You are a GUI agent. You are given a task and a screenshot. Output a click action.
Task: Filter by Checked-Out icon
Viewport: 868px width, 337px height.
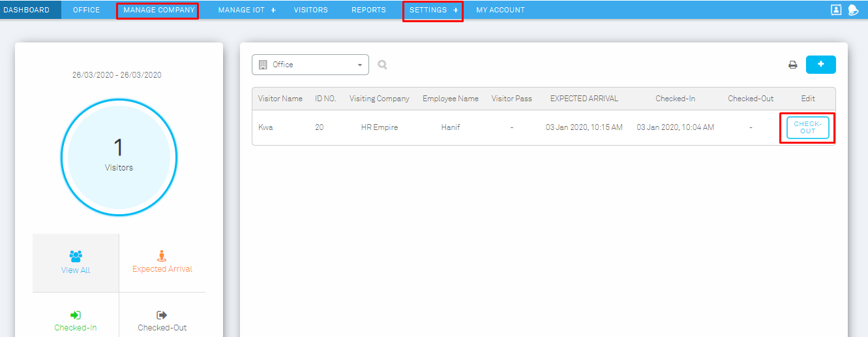(x=162, y=315)
